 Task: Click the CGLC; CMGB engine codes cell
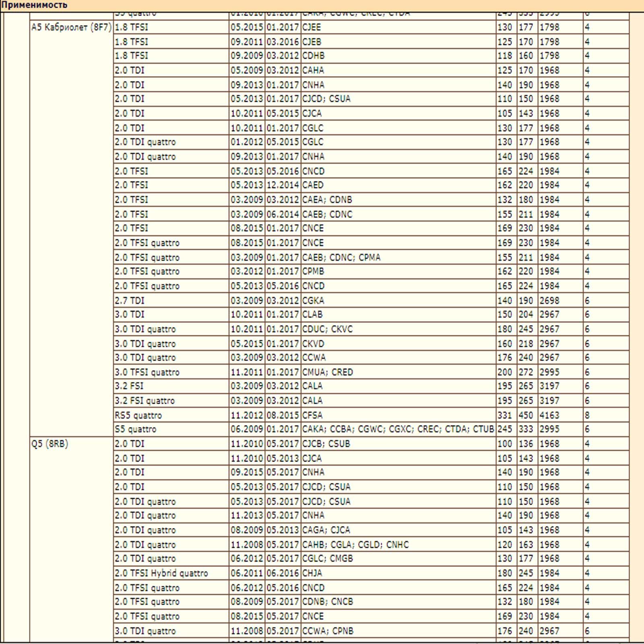point(327,559)
